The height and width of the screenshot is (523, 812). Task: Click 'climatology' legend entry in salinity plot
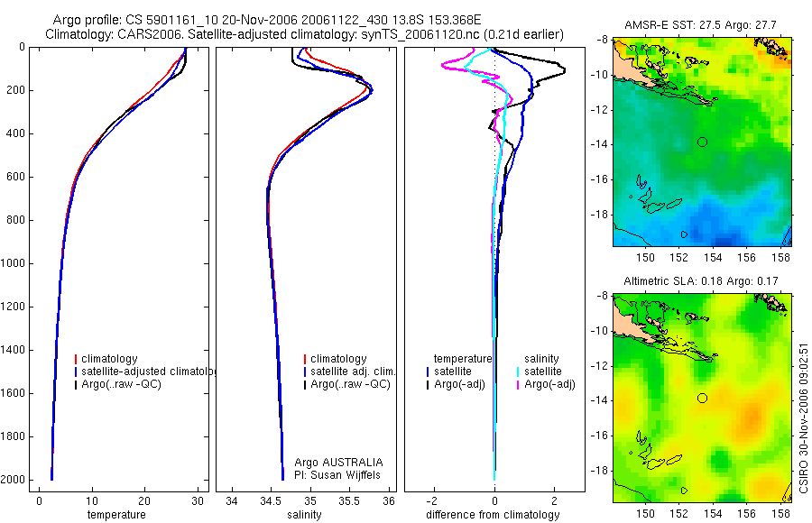pyautogui.click(x=338, y=359)
